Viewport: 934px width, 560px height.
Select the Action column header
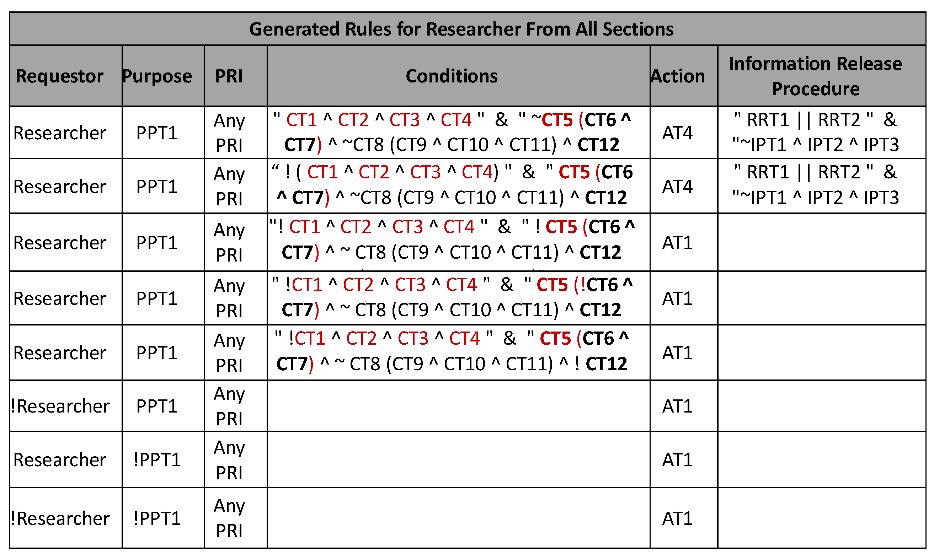[678, 76]
